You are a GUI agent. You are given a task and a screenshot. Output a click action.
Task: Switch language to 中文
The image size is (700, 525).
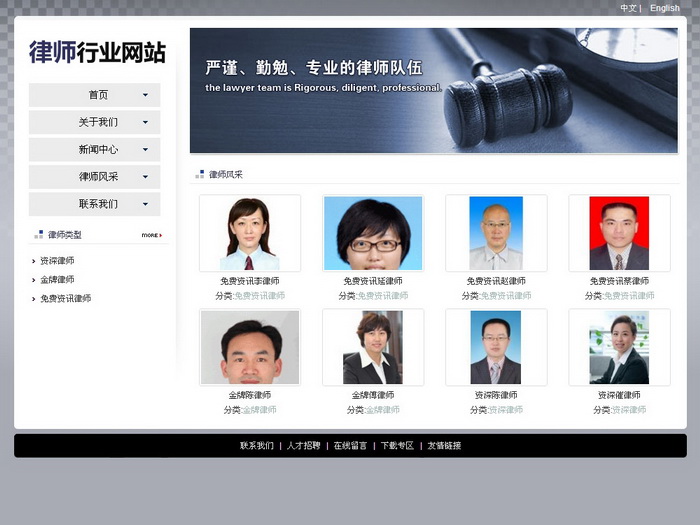tap(628, 8)
